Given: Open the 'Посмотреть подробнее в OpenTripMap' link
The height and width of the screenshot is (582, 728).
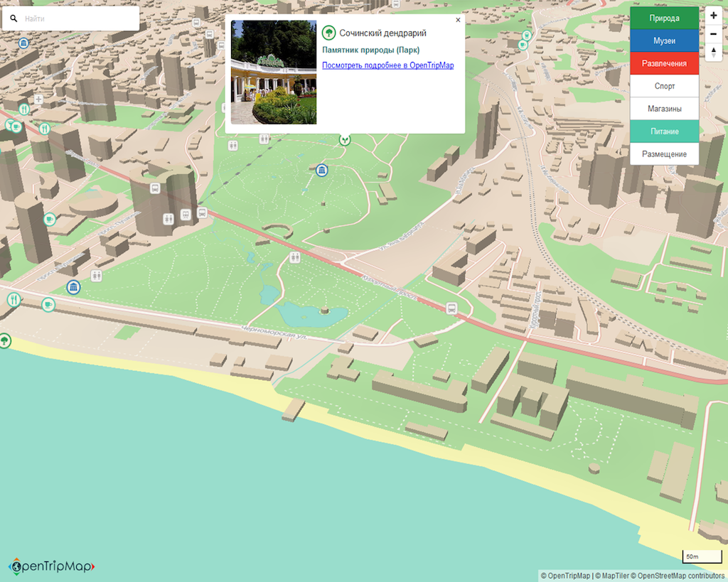Looking at the screenshot, I should click(387, 65).
